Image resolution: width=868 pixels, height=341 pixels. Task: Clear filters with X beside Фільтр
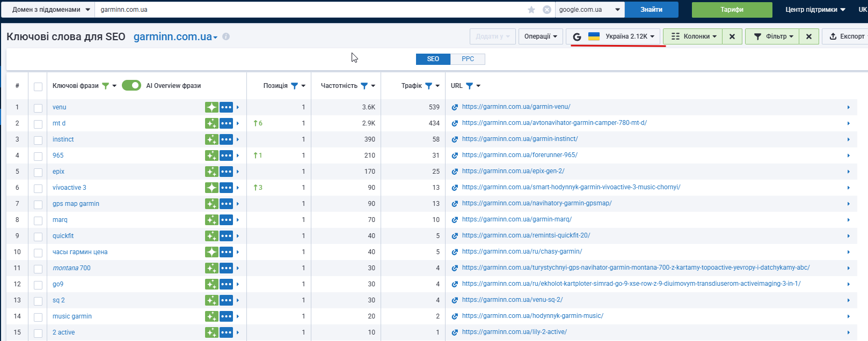[x=809, y=36]
